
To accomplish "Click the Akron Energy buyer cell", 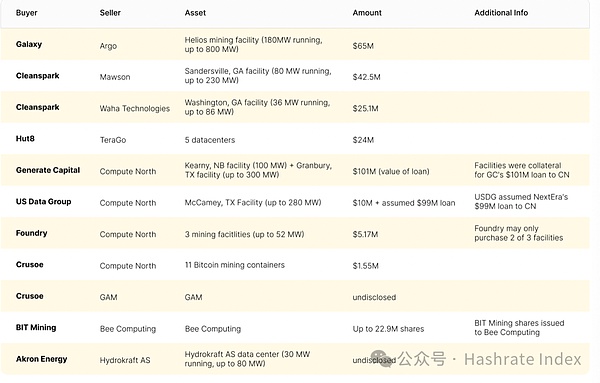I will [41, 359].
